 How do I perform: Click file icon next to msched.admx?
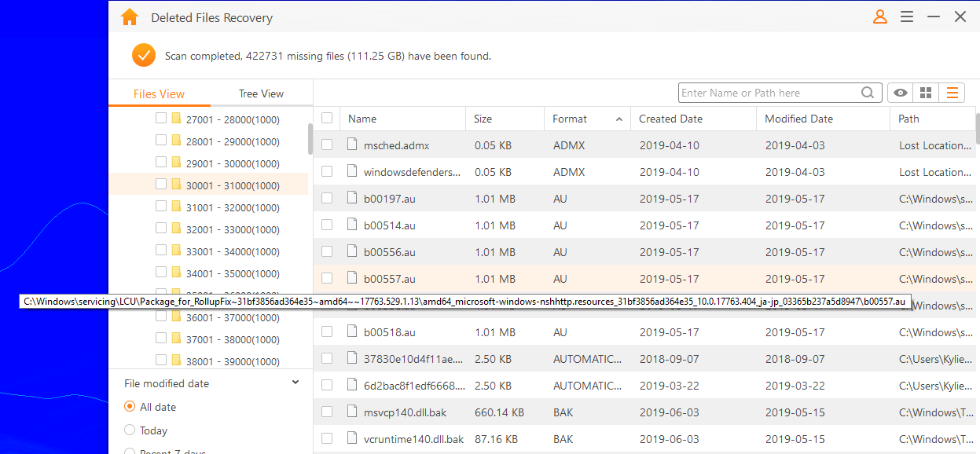(352, 145)
